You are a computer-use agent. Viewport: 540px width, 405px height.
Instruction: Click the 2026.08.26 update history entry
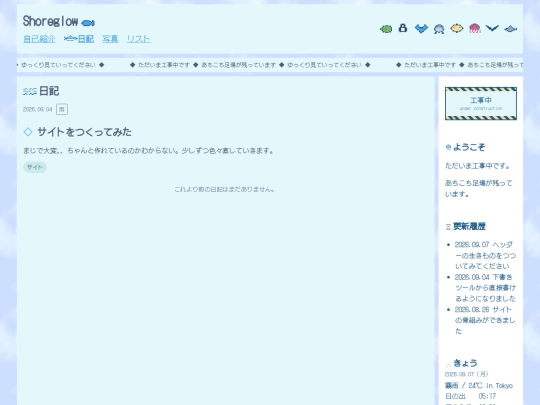(485, 320)
